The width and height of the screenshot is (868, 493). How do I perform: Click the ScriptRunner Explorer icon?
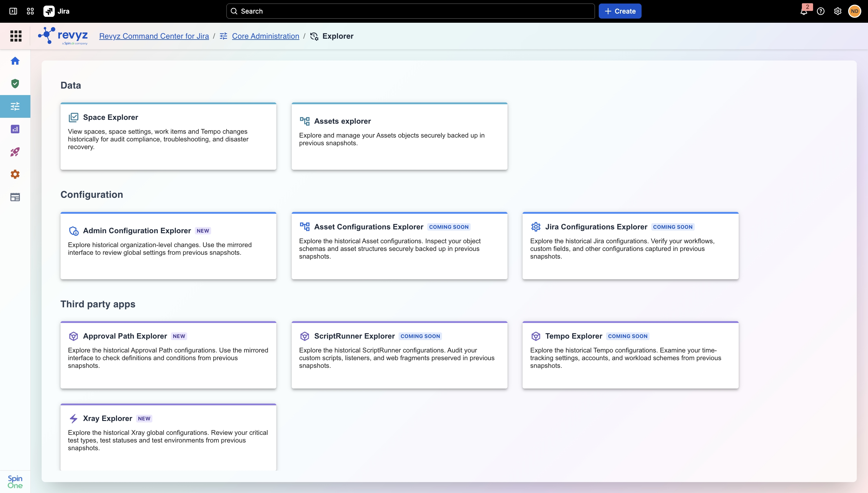pyautogui.click(x=305, y=336)
